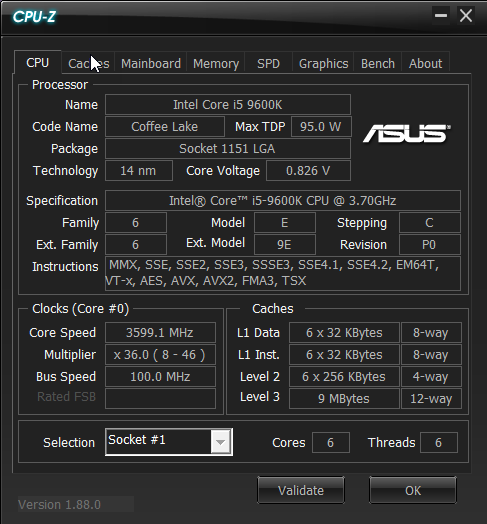
Task: Click the Specification field i5-9600K CPU @ 3.70GHz
Action: click(283, 201)
